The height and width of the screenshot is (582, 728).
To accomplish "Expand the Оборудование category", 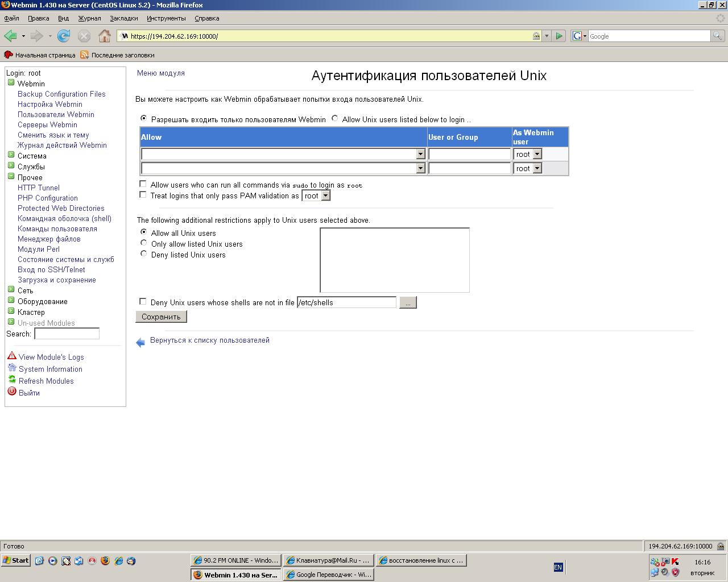I will (11, 300).
